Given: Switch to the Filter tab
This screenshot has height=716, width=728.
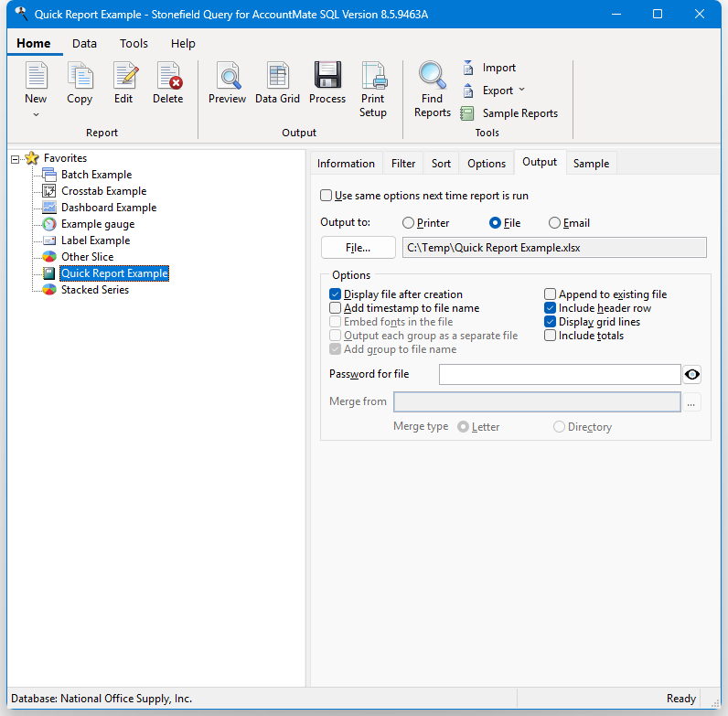Looking at the screenshot, I should pyautogui.click(x=403, y=164).
